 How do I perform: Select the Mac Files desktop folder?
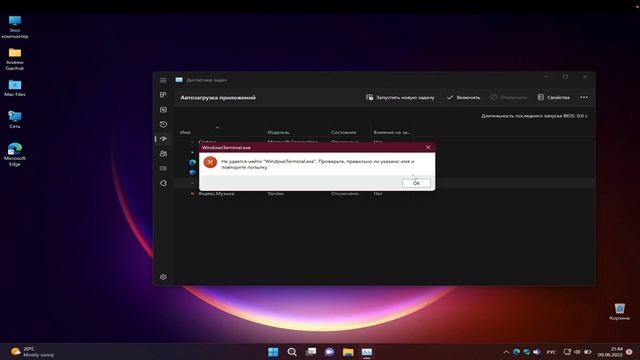coord(15,88)
